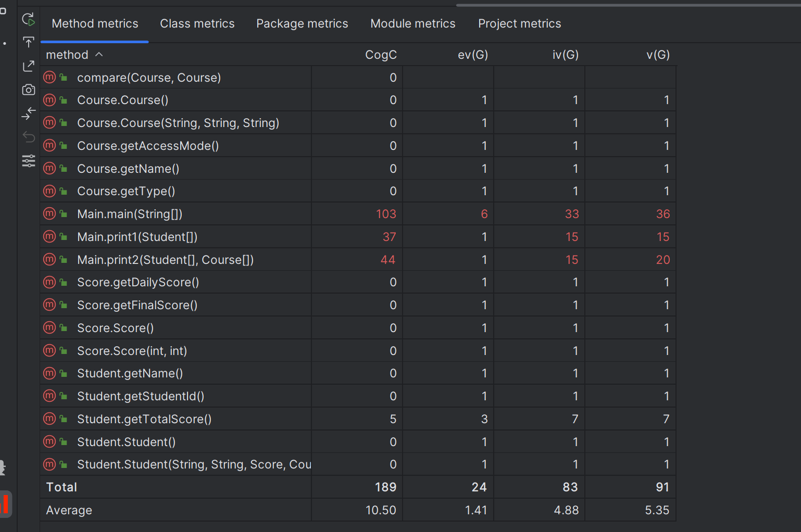Image resolution: width=801 pixels, height=532 pixels.
Task: Click the camera snapshot icon
Action: [x=29, y=90]
